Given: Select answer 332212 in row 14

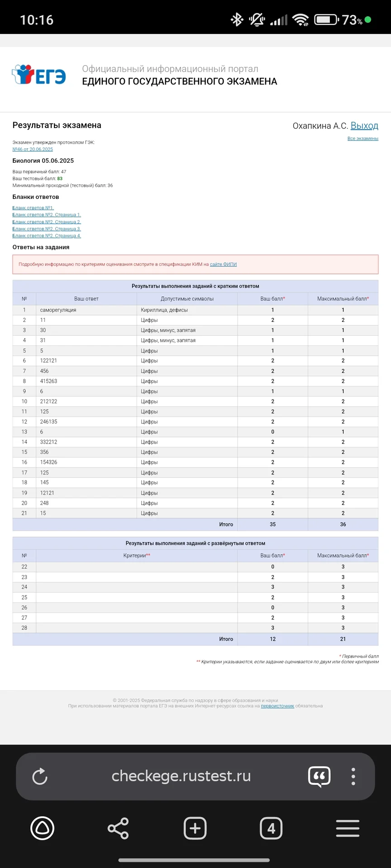Looking at the screenshot, I should click(x=48, y=442).
